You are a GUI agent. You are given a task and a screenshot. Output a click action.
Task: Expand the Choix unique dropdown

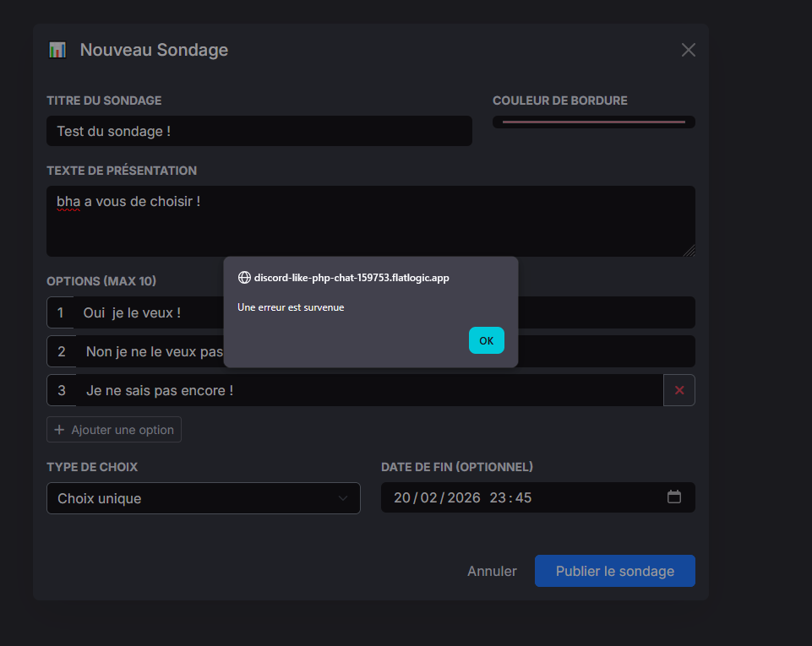(203, 498)
